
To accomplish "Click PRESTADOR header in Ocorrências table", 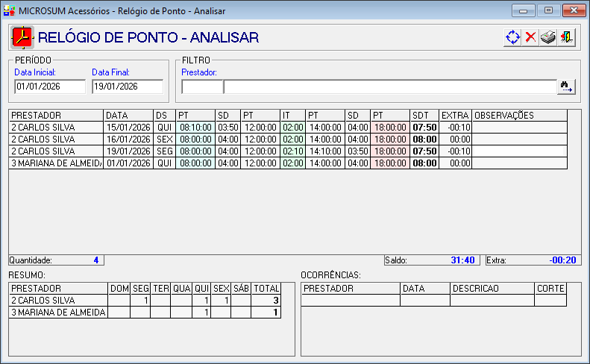I will (351, 289).
